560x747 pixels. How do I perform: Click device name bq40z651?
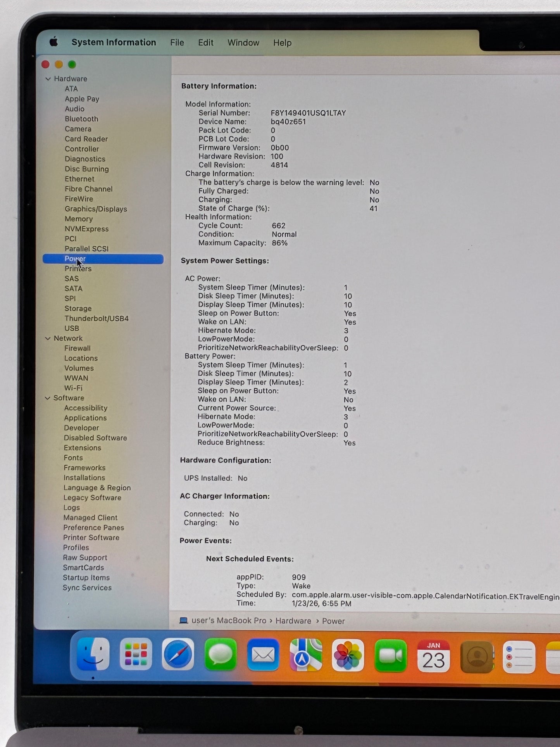click(288, 122)
